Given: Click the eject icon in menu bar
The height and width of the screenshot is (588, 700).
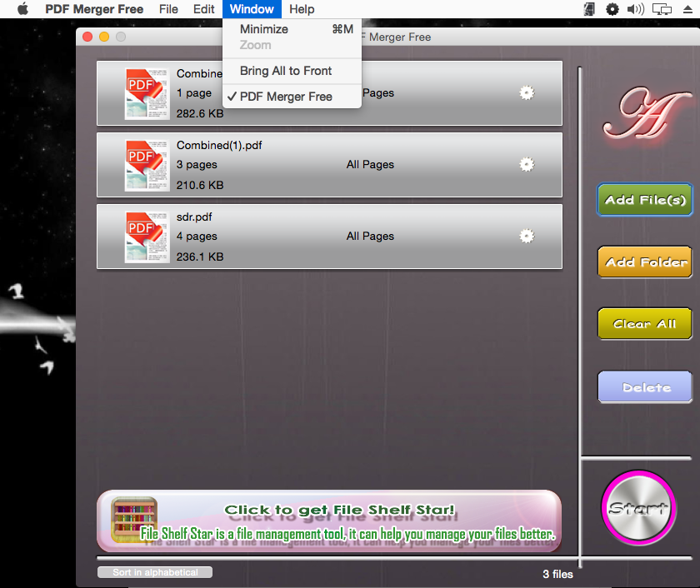Looking at the screenshot, I should [688, 9].
